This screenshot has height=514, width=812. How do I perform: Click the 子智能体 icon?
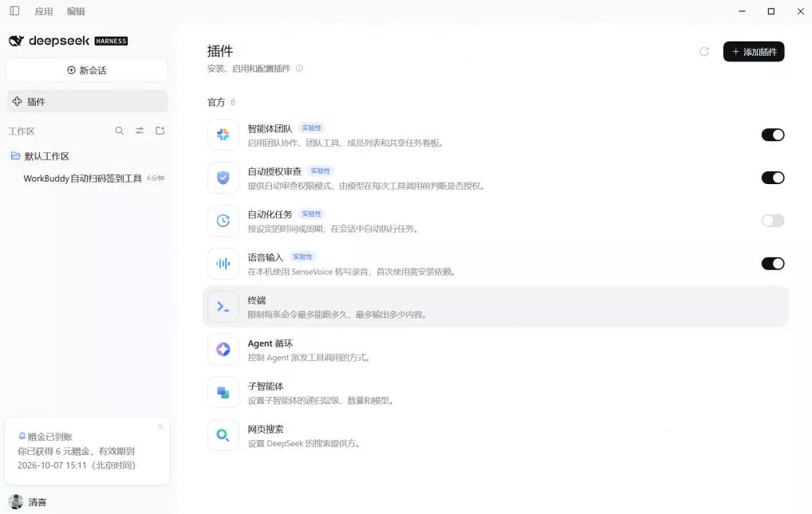click(223, 392)
